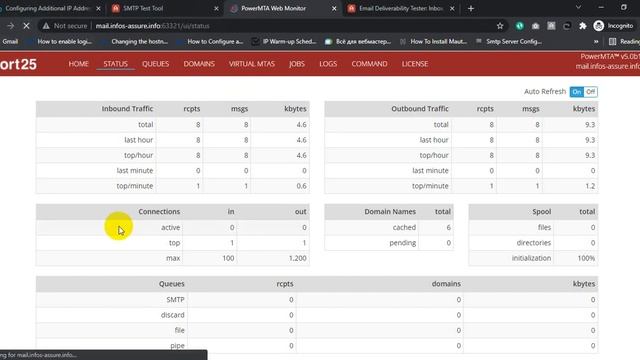This screenshot has height=360, width=640.
Task: Select the STATUS menu item
Action: (116, 64)
